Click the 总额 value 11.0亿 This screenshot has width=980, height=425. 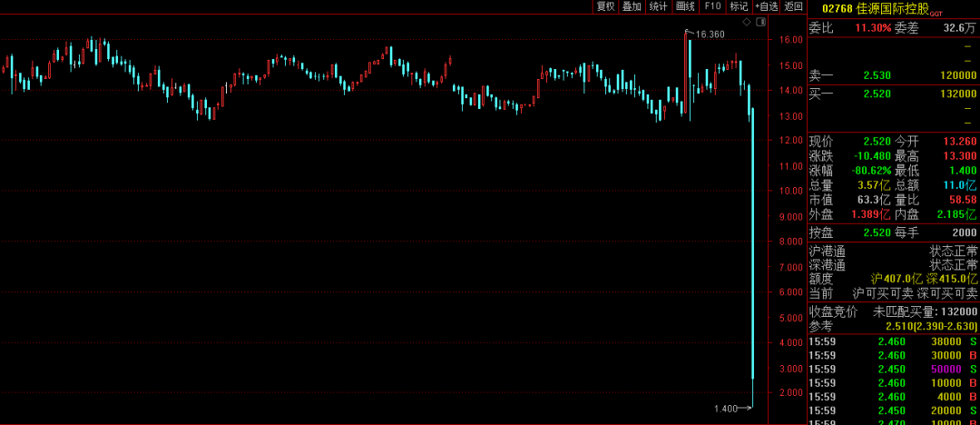click(961, 185)
